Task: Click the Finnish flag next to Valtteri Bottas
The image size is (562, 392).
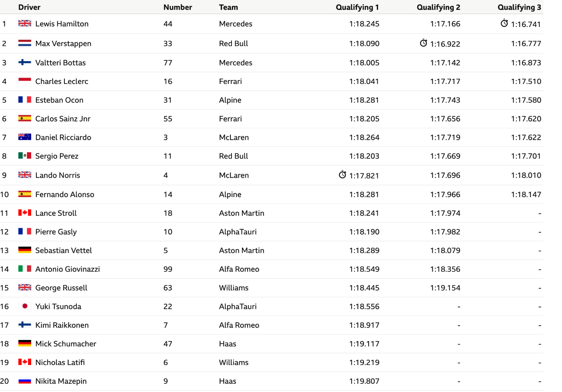Action: click(25, 62)
